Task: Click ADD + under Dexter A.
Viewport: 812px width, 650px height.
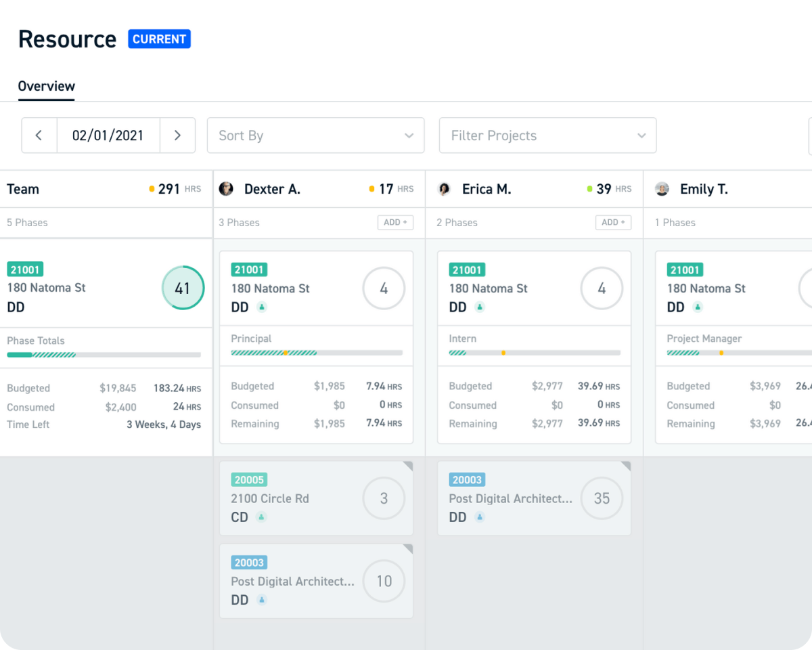Action: pyautogui.click(x=395, y=222)
